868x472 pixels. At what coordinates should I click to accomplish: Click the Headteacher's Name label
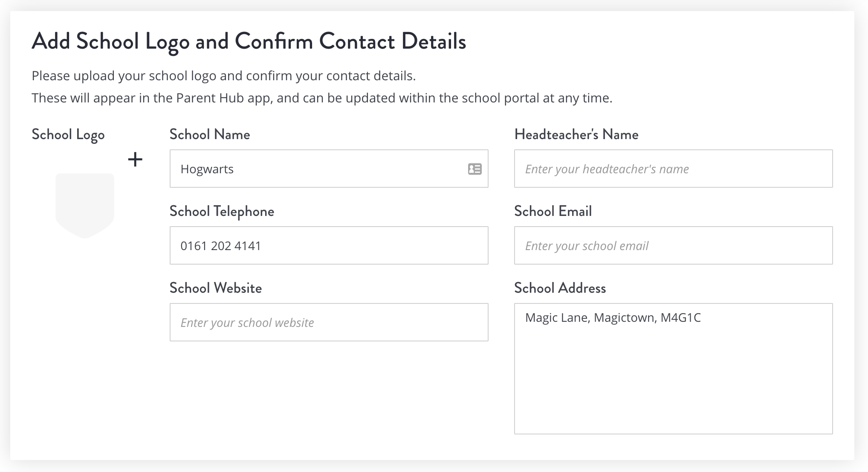coord(576,134)
